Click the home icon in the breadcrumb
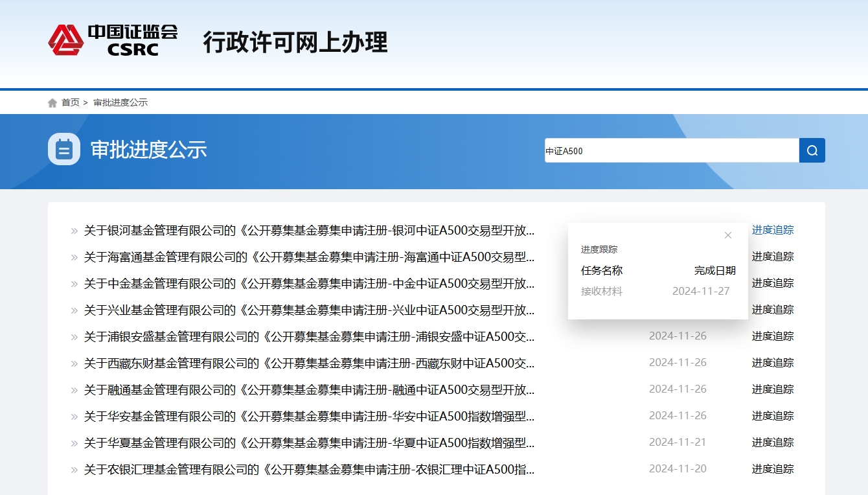This screenshot has width=868, height=495. (52, 103)
